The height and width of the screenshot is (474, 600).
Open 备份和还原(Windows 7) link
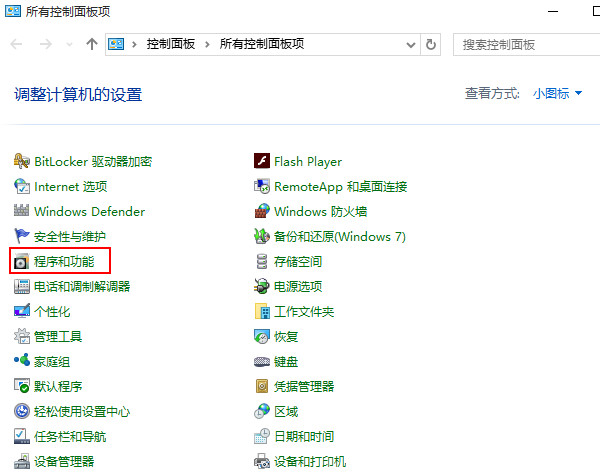[x=340, y=236]
